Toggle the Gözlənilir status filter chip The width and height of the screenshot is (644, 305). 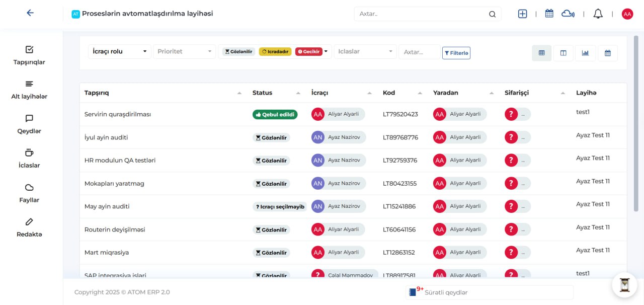238,51
